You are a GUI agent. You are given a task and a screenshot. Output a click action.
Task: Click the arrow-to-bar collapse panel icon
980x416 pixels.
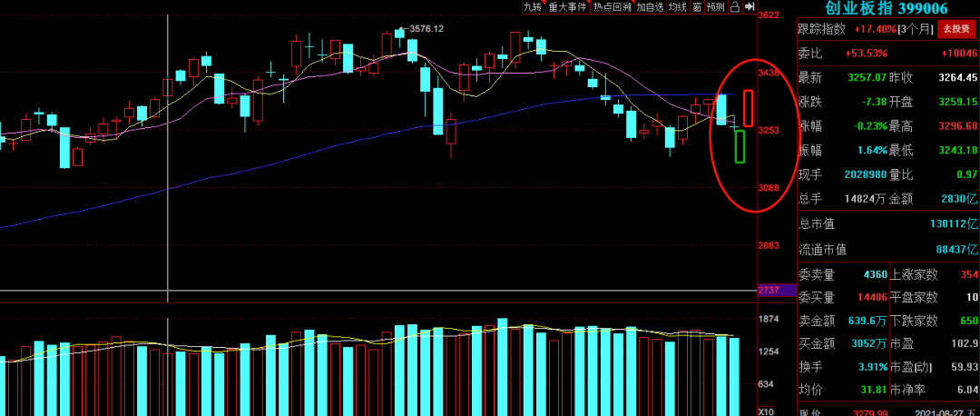[750, 7]
